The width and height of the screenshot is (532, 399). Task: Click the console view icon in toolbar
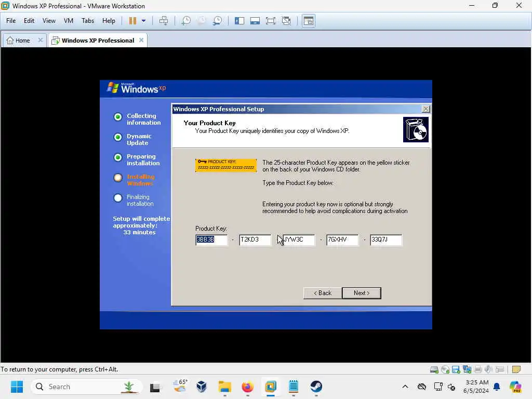[309, 21]
